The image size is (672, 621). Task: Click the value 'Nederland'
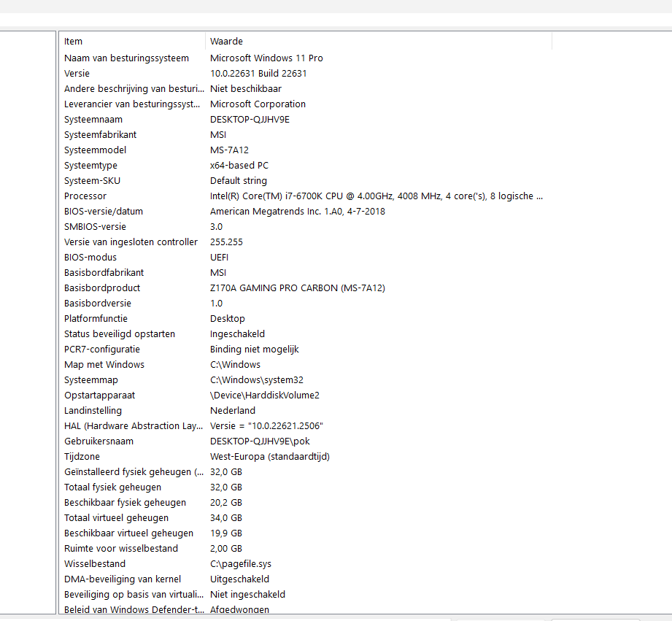233,411
